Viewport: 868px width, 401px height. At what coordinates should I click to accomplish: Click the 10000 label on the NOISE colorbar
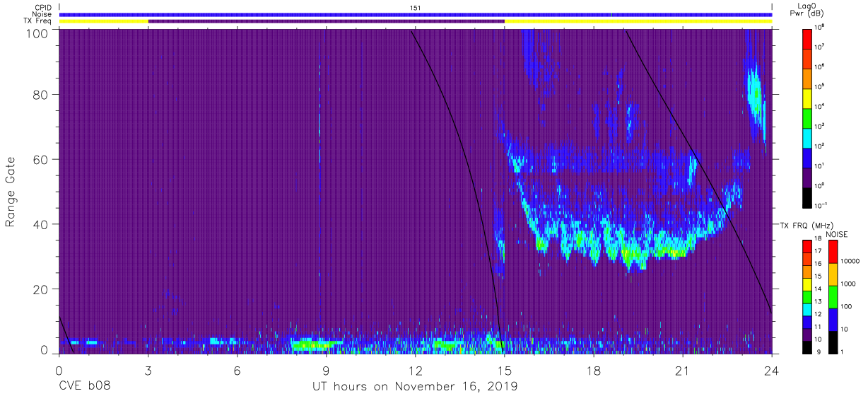pyautogui.click(x=851, y=261)
